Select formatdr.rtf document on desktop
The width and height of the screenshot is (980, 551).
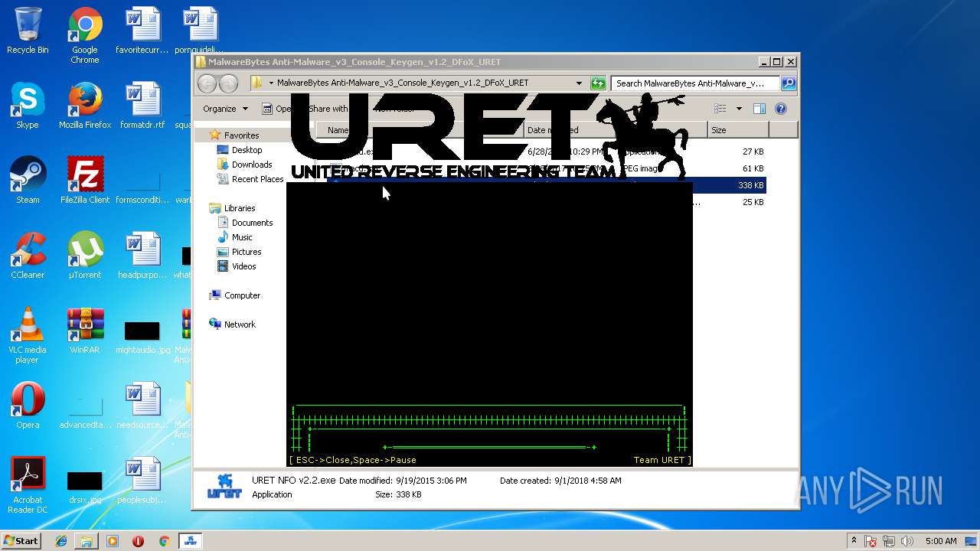coord(142,106)
